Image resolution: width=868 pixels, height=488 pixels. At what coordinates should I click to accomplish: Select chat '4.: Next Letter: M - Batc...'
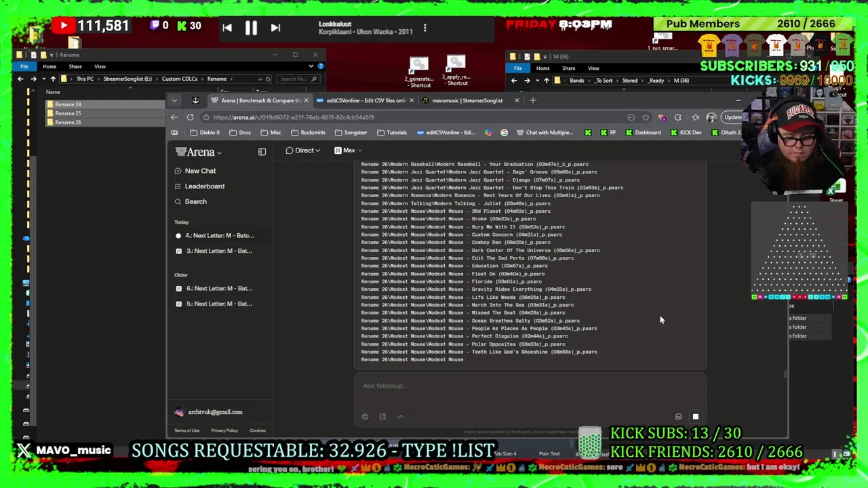(215, 235)
